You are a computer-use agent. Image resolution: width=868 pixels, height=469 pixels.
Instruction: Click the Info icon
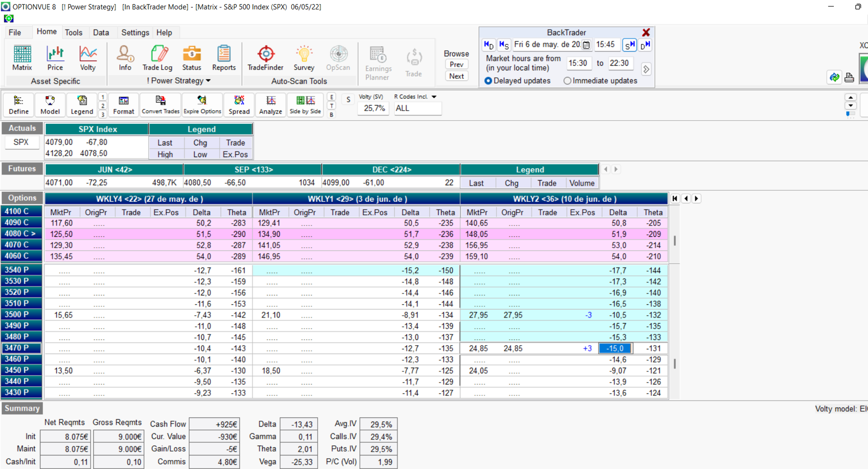point(125,58)
